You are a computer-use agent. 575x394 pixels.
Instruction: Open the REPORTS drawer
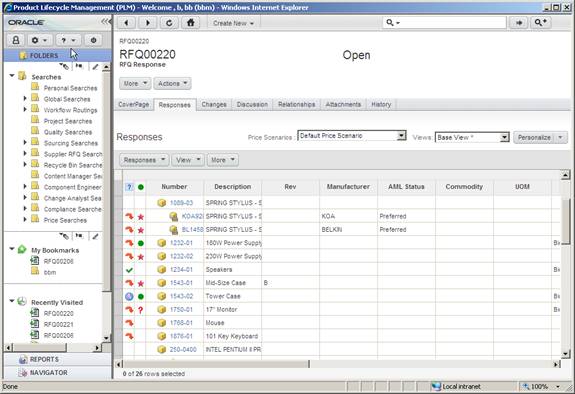click(x=58, y=359)
